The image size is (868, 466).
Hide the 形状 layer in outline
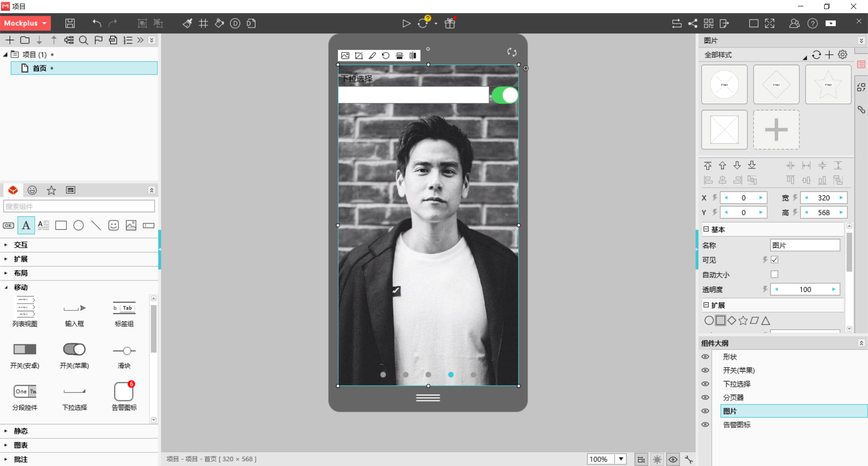(705, 357)
